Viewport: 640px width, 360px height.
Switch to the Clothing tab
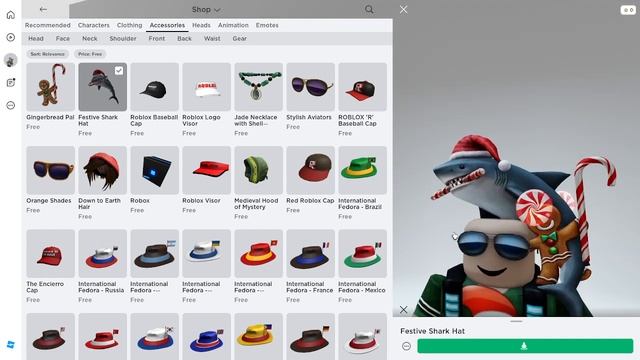click(x=129, y=25)
